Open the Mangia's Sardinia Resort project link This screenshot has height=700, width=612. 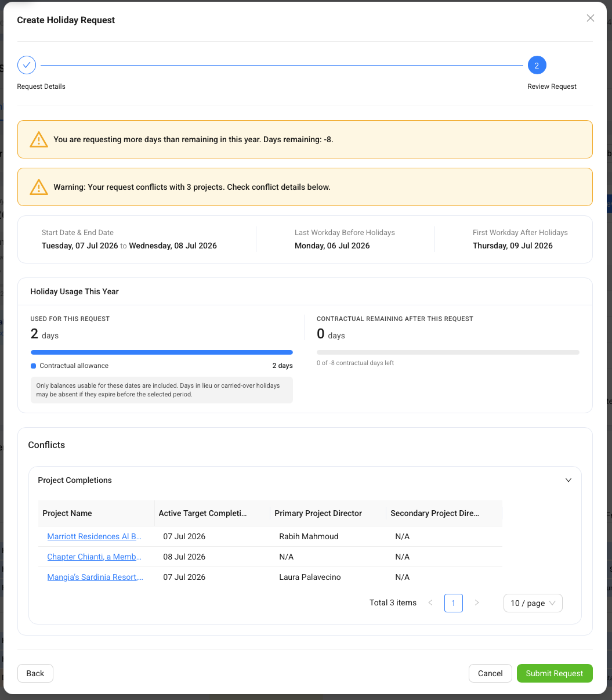pos(95,577)
